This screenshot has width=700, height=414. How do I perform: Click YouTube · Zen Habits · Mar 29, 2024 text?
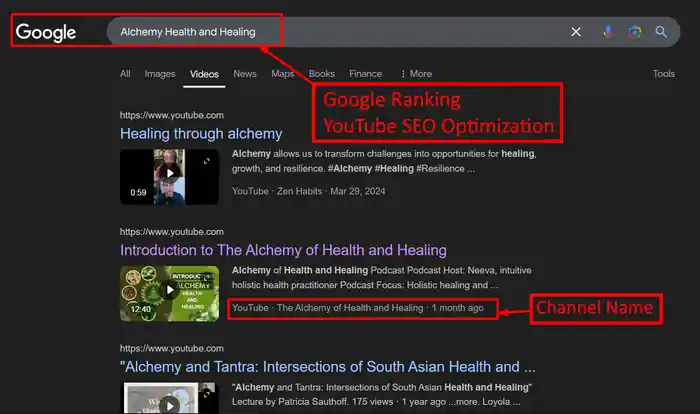(x=308, y=191)
